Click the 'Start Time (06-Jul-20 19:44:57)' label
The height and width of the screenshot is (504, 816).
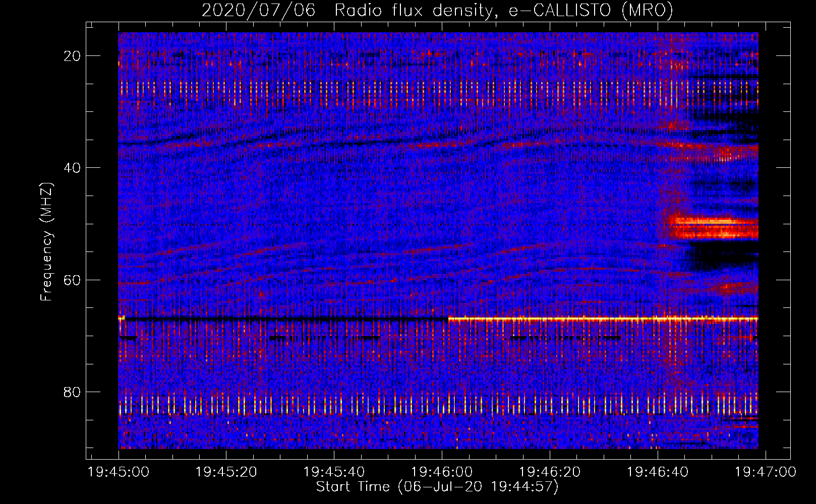coord(437,487)
